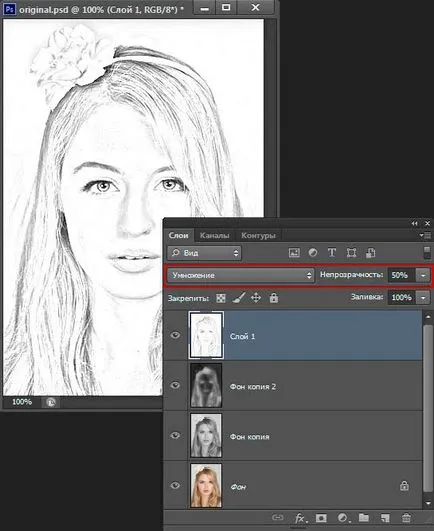Hide the Фон layer eye icon
434x531 pixels.
[x=175, y=486]
